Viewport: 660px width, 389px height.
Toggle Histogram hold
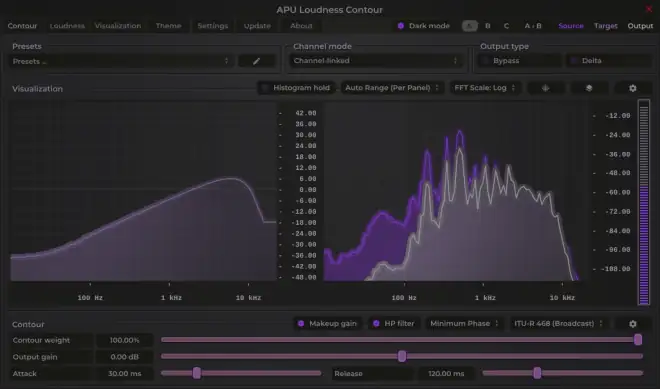tap(296, 88)
